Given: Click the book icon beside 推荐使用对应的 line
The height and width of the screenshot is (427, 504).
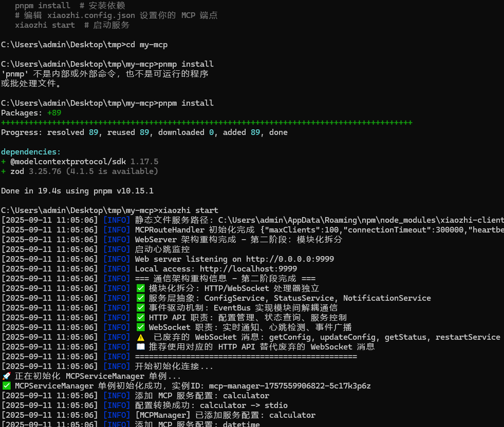Looking at the screenshot, I should [140, 347].
